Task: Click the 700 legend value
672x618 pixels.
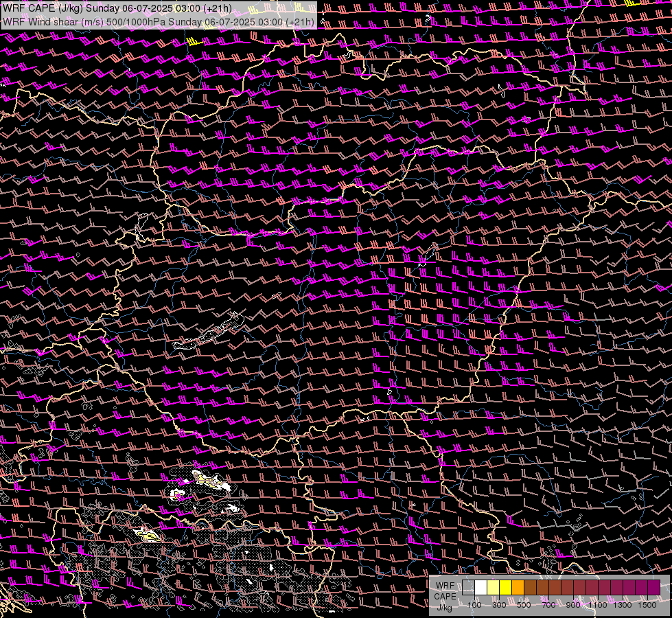Action: tap(548, 605)
